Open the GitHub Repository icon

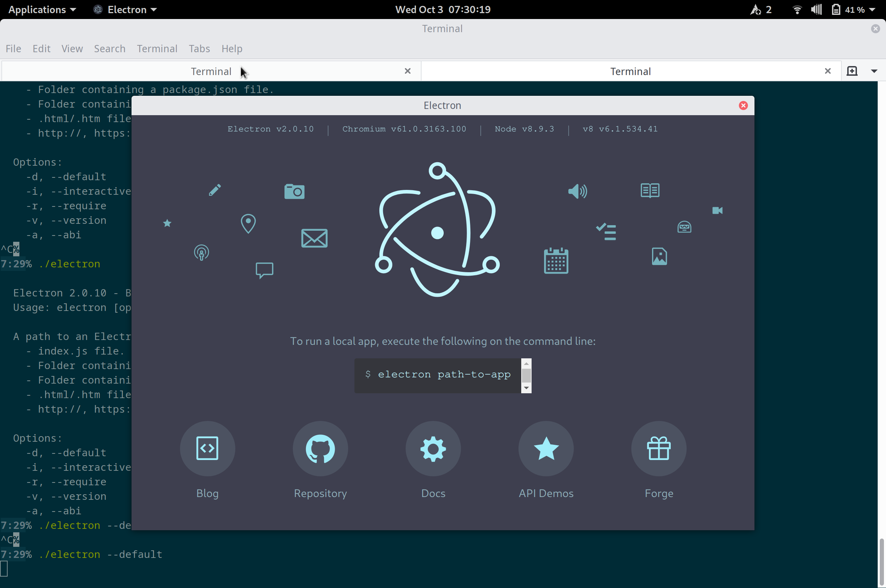pyautogui.click(x=320, y=449)
